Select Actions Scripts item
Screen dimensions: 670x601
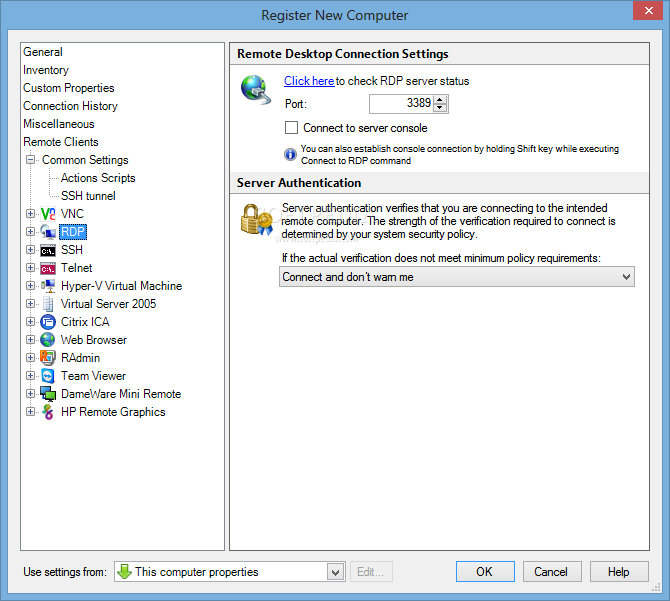98,178
